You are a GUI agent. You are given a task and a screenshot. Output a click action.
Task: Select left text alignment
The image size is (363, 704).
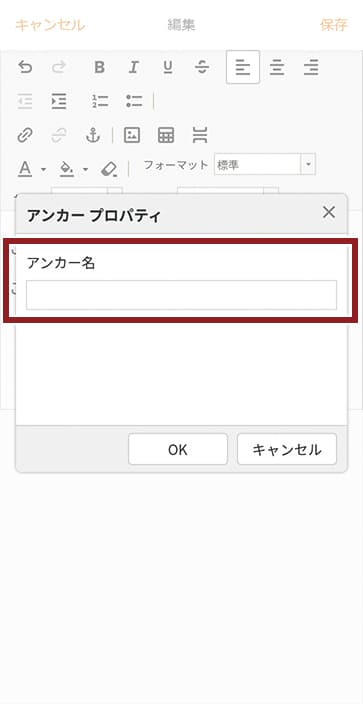[243, 67]
